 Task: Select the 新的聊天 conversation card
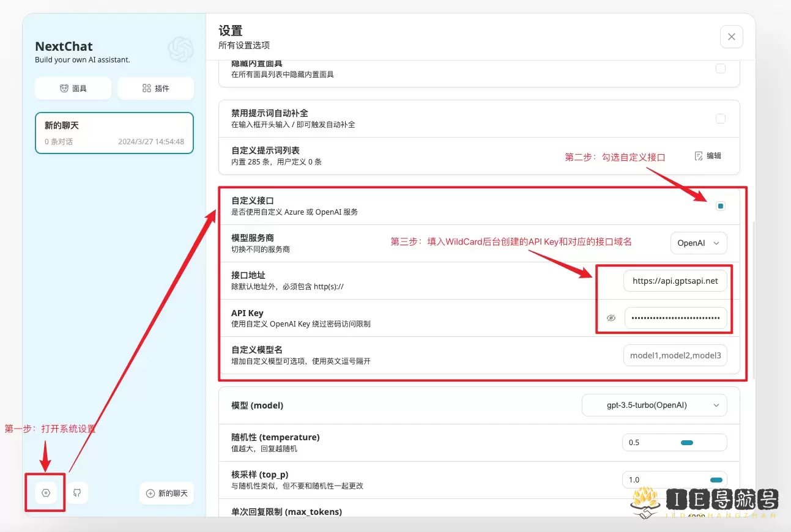point(114,133)
